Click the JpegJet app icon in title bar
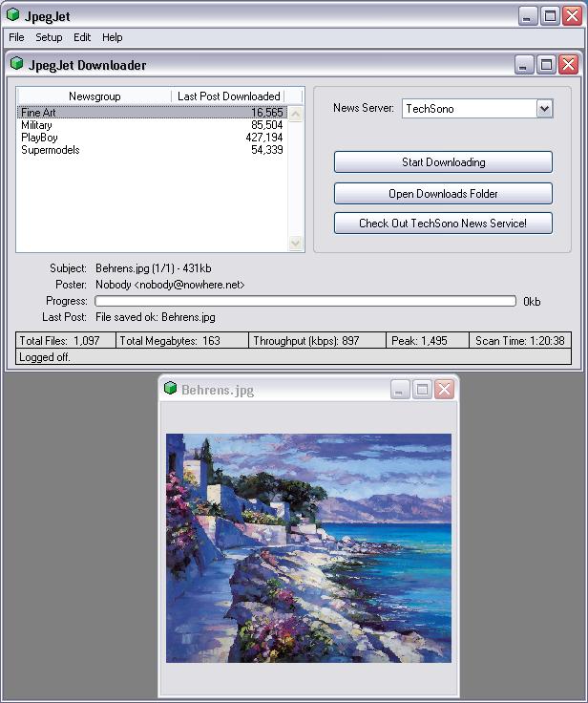This screenshot has height=703, width=588. coord(13,14)
